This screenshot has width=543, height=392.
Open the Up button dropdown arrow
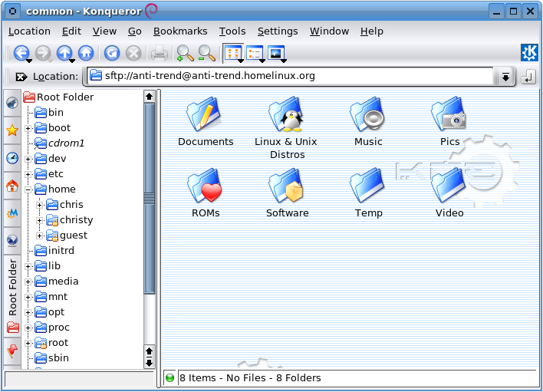click(72, 61)
